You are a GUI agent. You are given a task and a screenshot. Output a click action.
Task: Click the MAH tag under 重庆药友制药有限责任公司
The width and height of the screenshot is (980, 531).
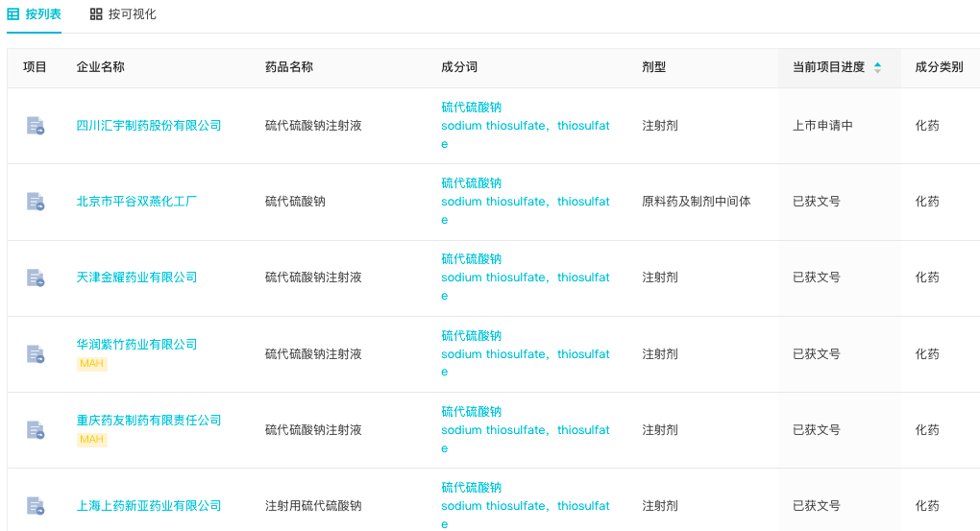pyautogui.click(x=91, y=440)
